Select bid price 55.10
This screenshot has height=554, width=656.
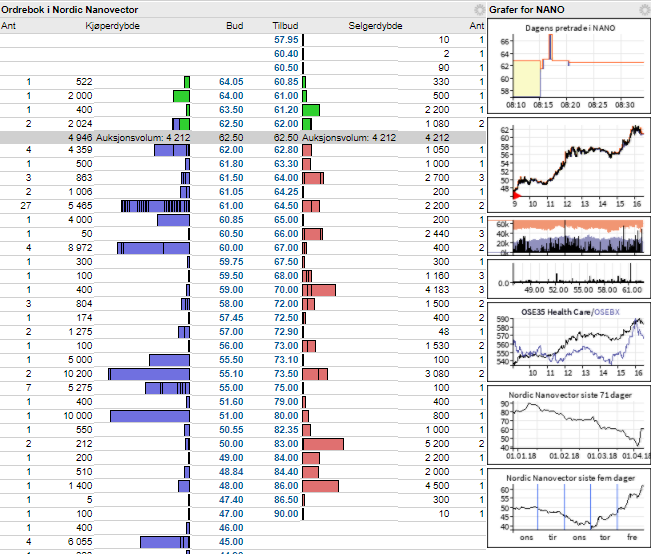click(x=231, y=374)
